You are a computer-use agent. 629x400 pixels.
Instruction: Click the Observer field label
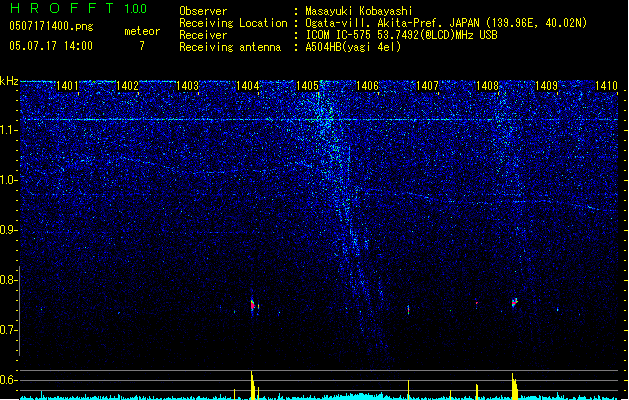coord(203,11)
